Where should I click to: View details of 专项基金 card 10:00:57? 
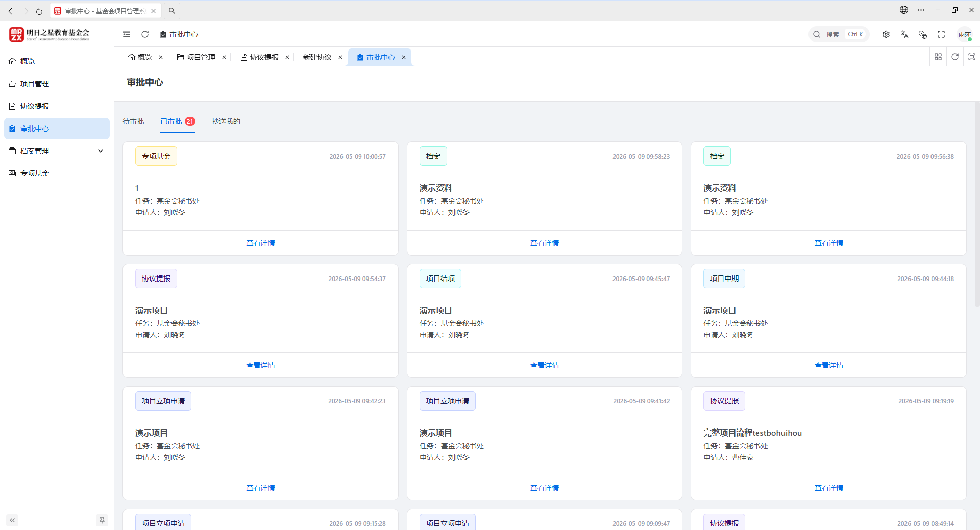[x=260, y=243]
